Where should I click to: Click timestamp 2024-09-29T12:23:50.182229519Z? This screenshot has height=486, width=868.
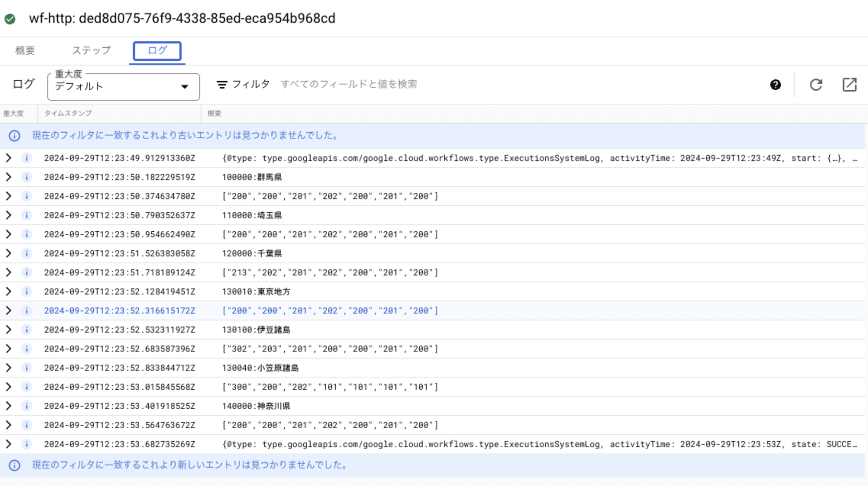click(x=120, y=177)
